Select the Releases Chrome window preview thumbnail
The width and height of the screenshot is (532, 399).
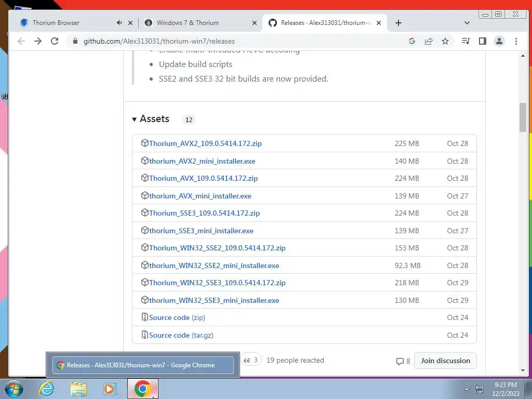143,365
